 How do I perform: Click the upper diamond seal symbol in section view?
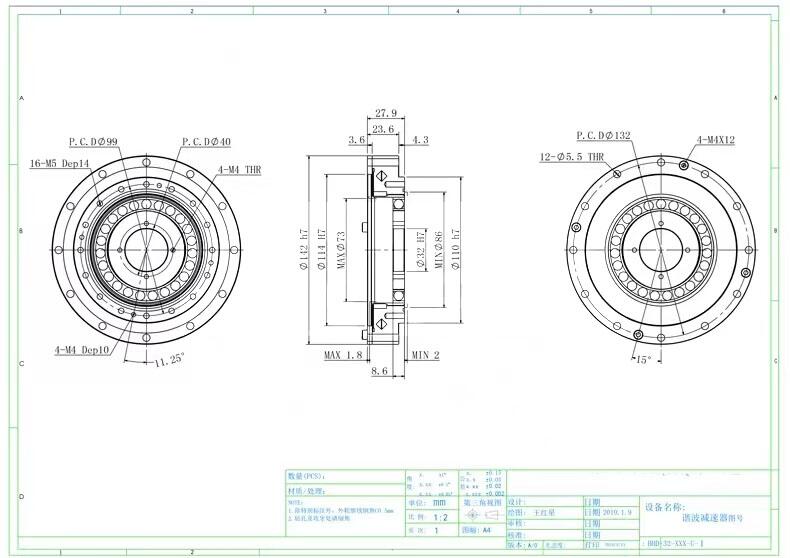click(380, 174)
